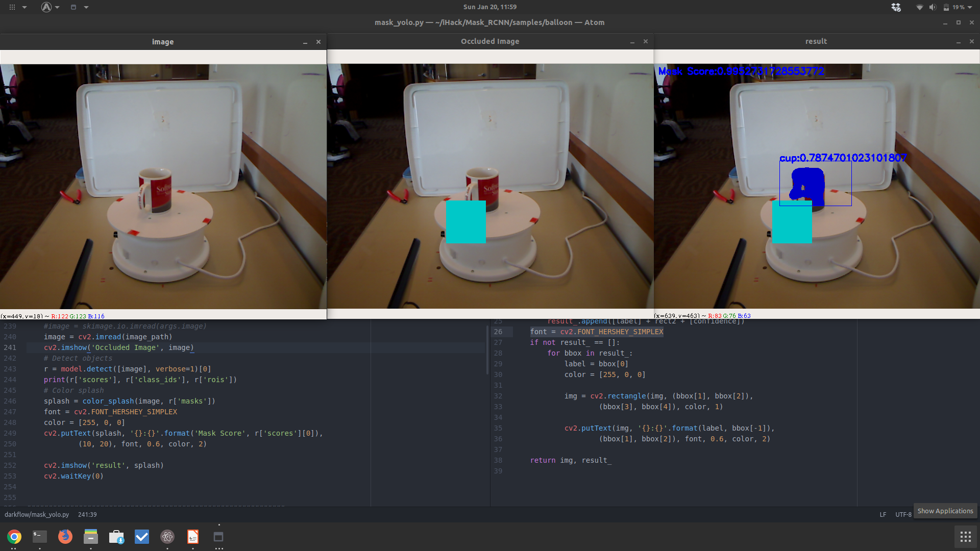Open the Dropbox tray icon
Image resolution: width=980 pixels, height=551 pixels.
point(896,7)
